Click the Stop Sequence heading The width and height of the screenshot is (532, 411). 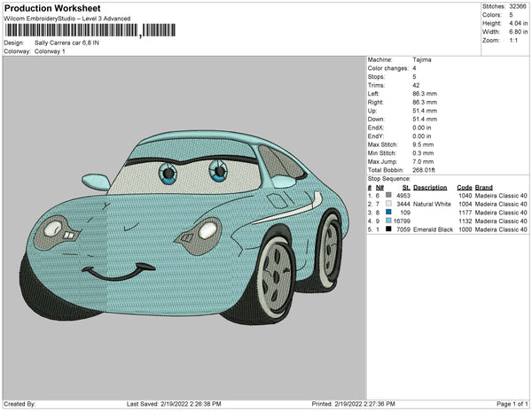point(388,181)
